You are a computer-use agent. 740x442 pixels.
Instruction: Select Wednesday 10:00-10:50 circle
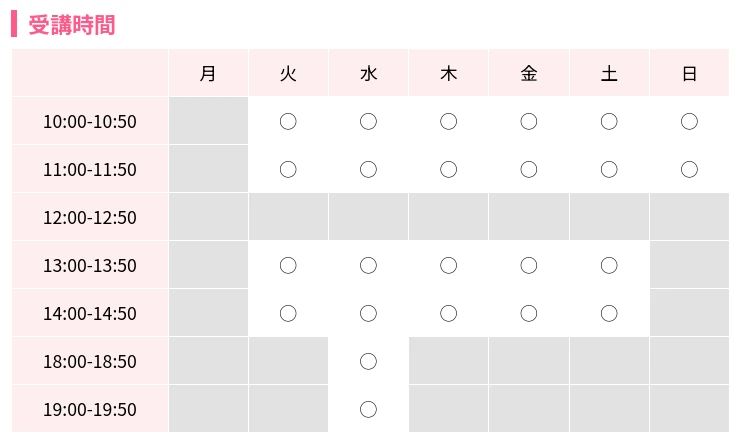pyautogui.click(x=368, y=121)
